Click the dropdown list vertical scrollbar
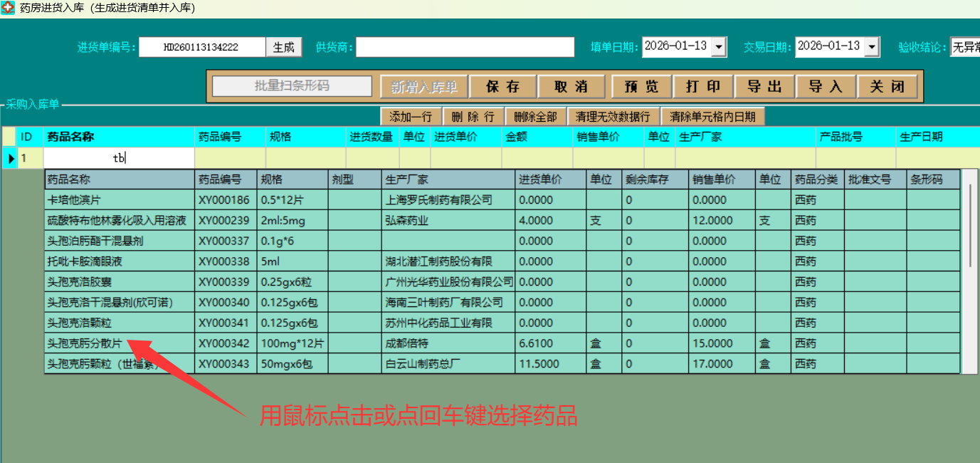 (969, 228)
